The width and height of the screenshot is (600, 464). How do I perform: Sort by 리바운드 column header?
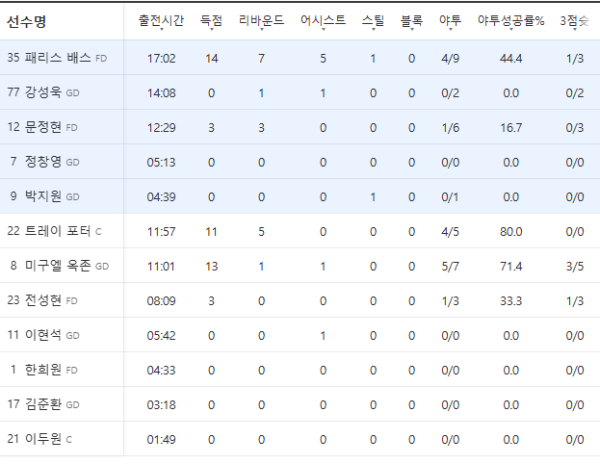(261, 20)
